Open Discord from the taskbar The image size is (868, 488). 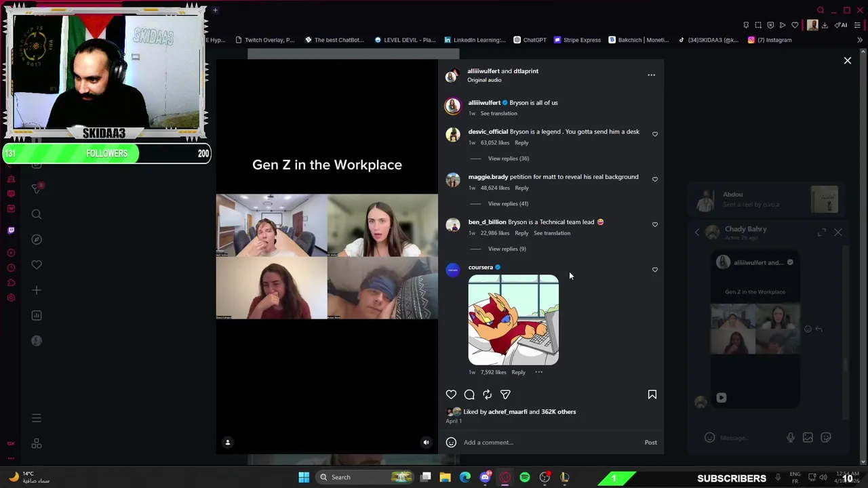tap(485, 477)
